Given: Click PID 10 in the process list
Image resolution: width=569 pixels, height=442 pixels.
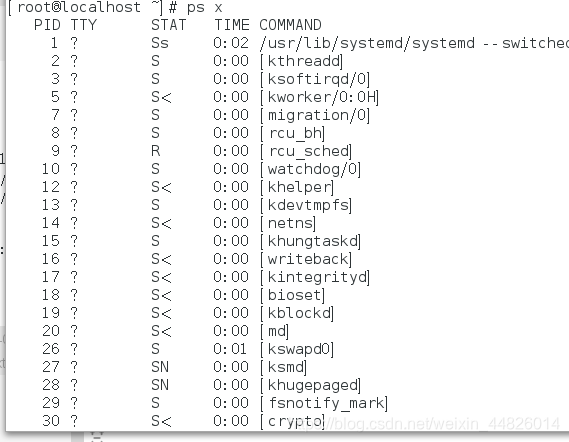Looking at the screenshot, I should 51,169.
